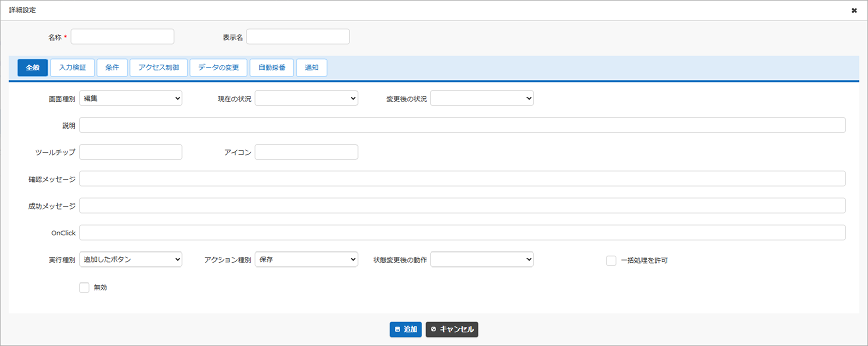Viewport: 868px width, 346px height.
Task: Expand the アクション種別 dropdown
Action: [x=306, y=260]
